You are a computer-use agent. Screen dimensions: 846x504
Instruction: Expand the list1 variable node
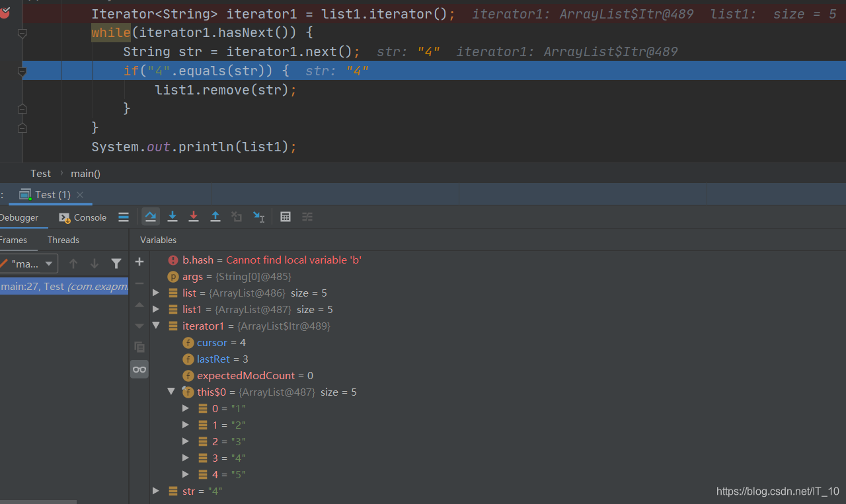pos(156,309)
